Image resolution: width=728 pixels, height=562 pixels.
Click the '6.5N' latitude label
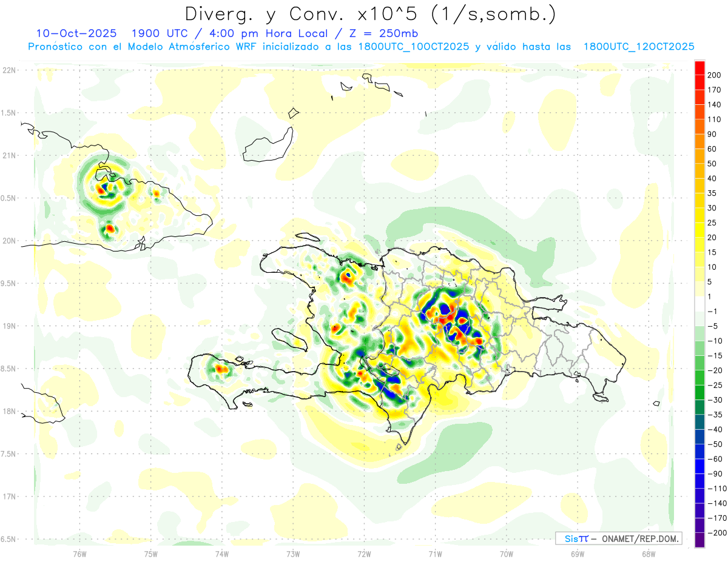pyautogui.click(x=8, y=539)
